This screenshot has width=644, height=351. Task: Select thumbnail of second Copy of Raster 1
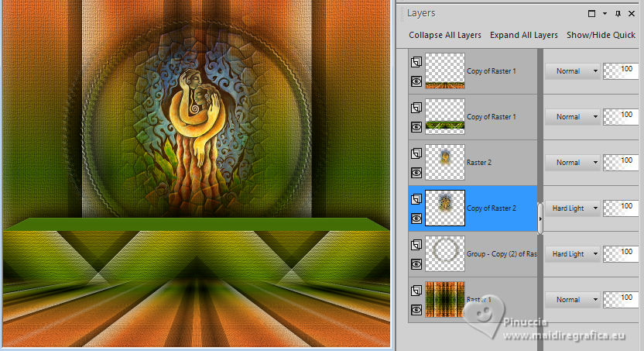pyautogui.click(x=445, y=116)
